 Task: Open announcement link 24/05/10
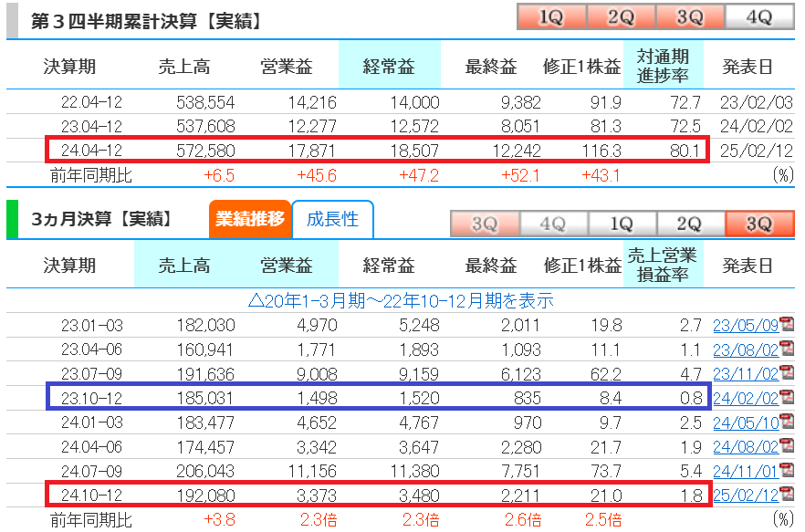pyautogui.click(x=746, y=423)
